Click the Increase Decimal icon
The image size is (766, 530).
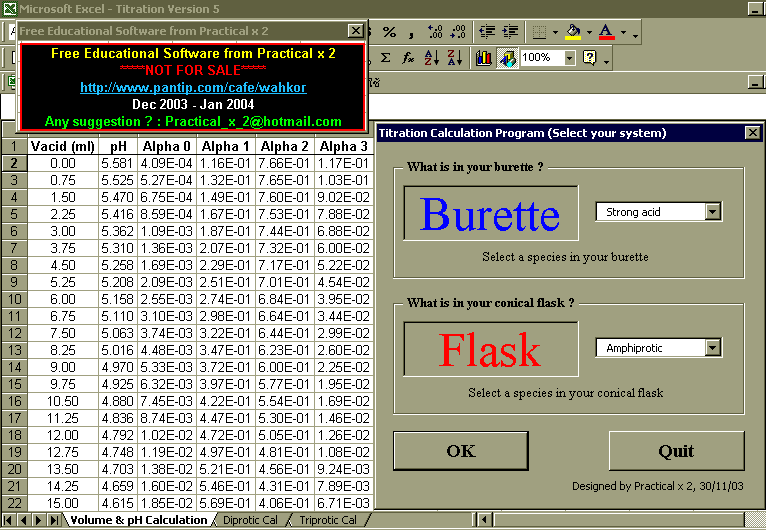click(x=436, y=32)
